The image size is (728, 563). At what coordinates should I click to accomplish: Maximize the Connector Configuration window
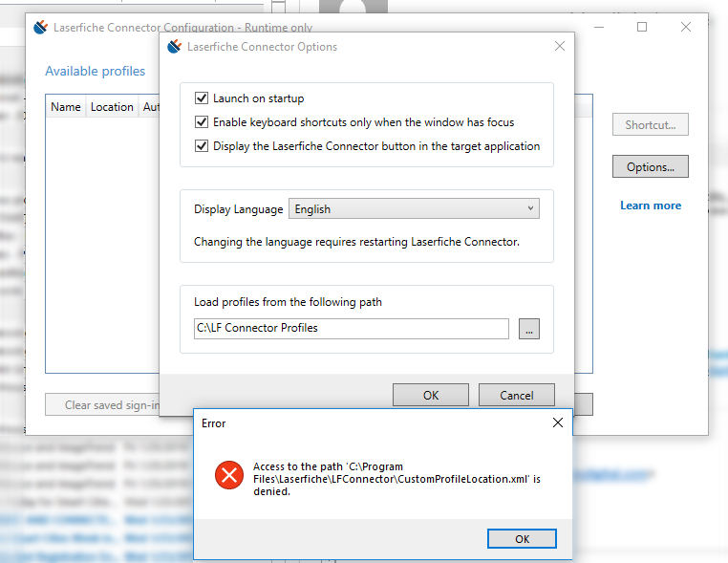pos(642,27)
